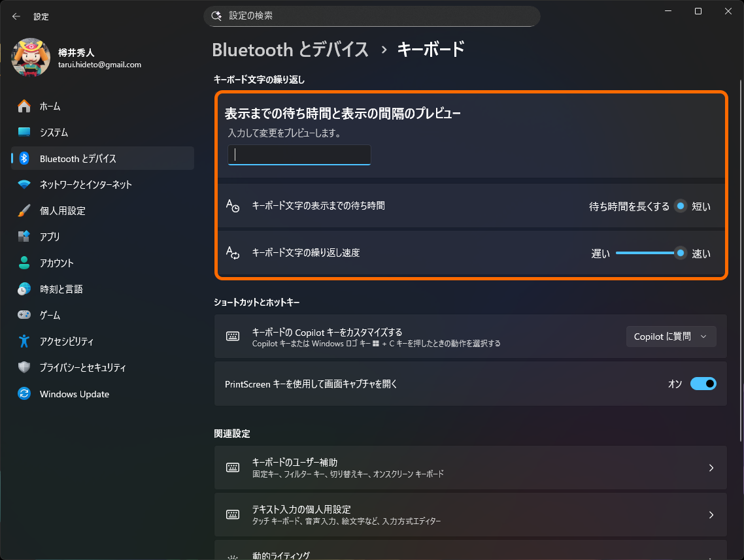Select アカウント in the navigation menu
This screenshot has height=560, width=744.
click(x=25, y=263)
